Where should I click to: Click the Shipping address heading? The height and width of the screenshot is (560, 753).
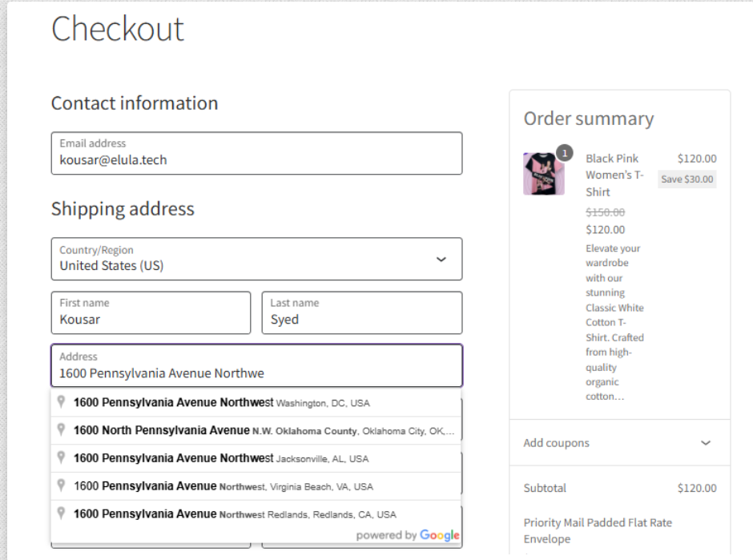tap(123, 209)
